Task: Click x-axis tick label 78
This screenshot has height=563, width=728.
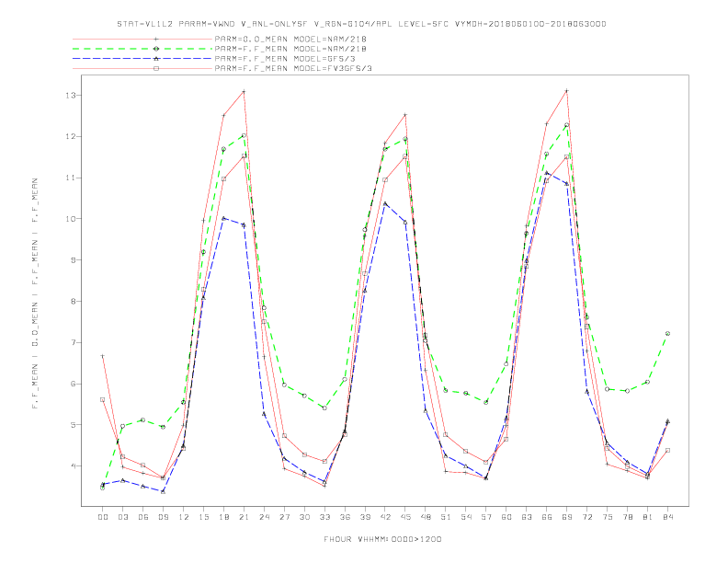Action: click(x=628, y=517)
